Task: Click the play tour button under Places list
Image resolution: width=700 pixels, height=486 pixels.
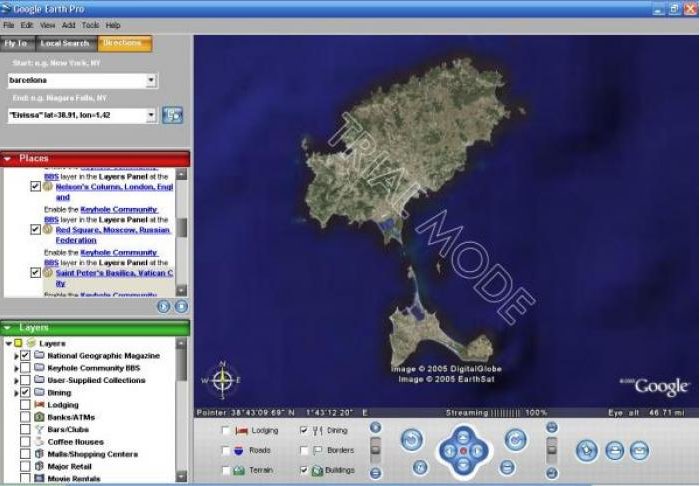Action: (x=164, y=307)
